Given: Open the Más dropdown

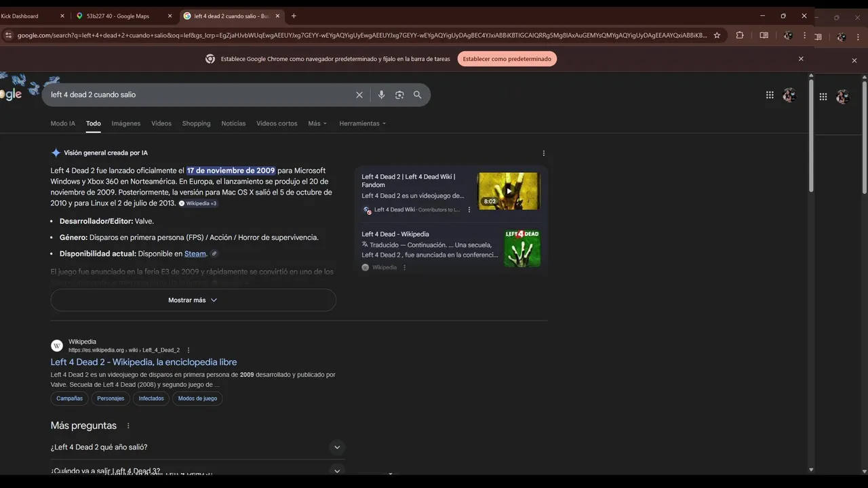Looking at the screenshot, I should click(317, 123).
